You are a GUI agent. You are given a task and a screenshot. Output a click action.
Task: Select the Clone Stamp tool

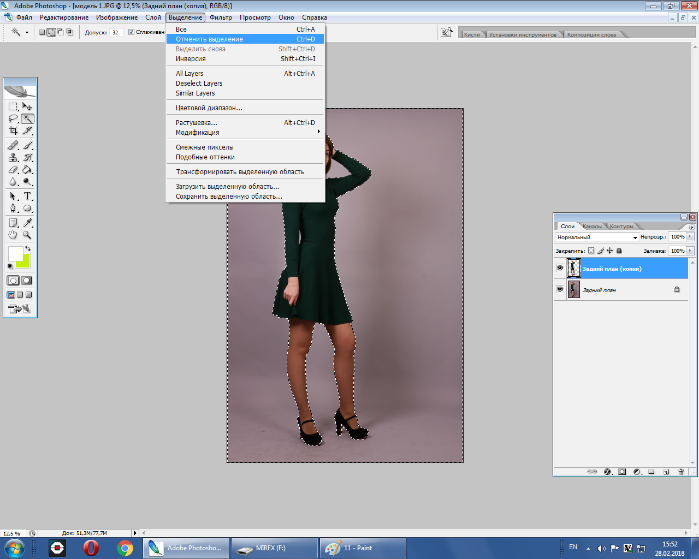coord(13,157)
